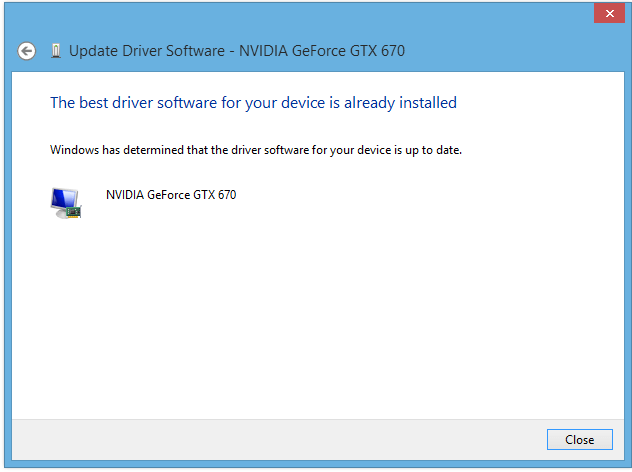The height and width of the screenshot is (472, 632).
Task: Click the word "device" in the blue heading
Action: pyautogui.click(x=303, y=103)
